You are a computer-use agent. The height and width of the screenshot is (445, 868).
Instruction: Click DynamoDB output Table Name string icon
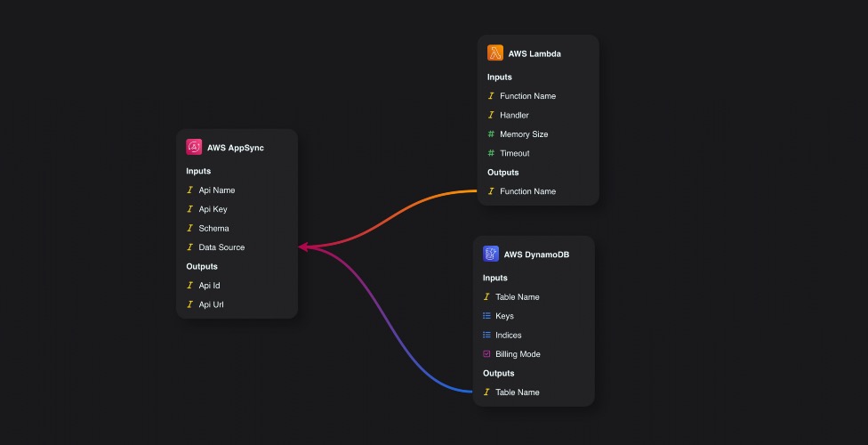[x=486, y=392]
